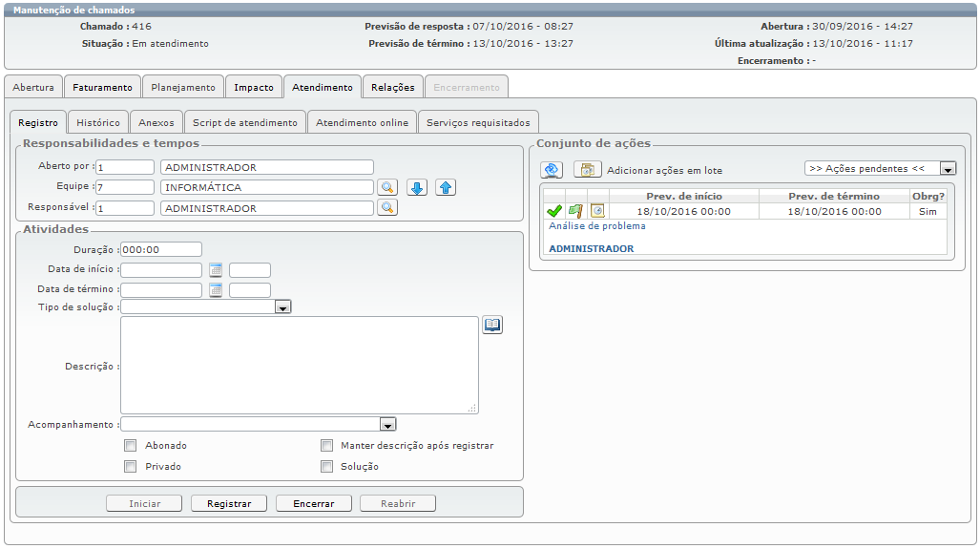The height and width of the screenshot is (549, 980).
Task: Open the Data de início calendar picker
Action: coord(216,270)
